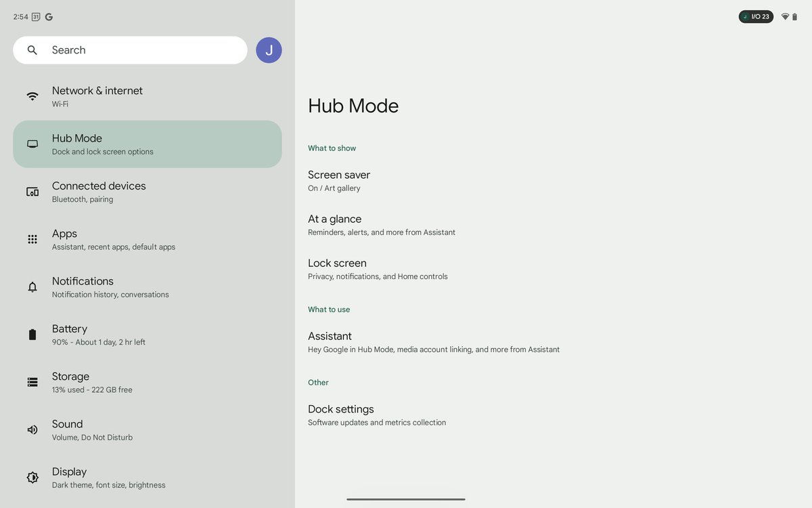Click the Wi-Fi icon beside Network & internet
Viewport: 812px width, 508px height.
[x=32, y=96]
